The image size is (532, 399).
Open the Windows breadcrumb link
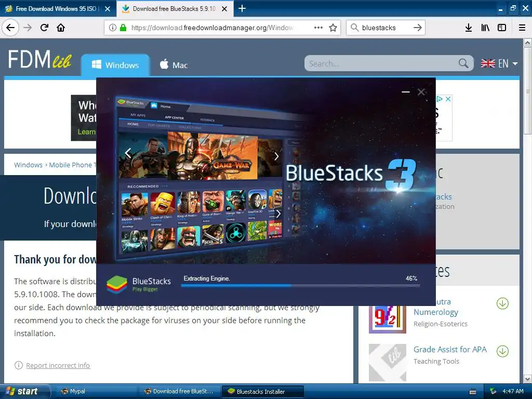point(28,165)
